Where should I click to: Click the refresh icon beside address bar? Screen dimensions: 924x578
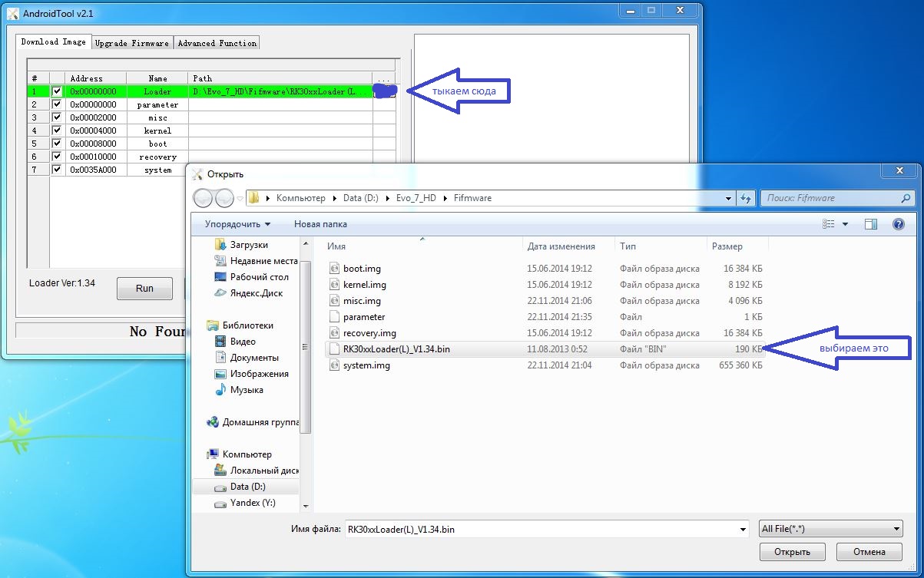tap(746, 198)
